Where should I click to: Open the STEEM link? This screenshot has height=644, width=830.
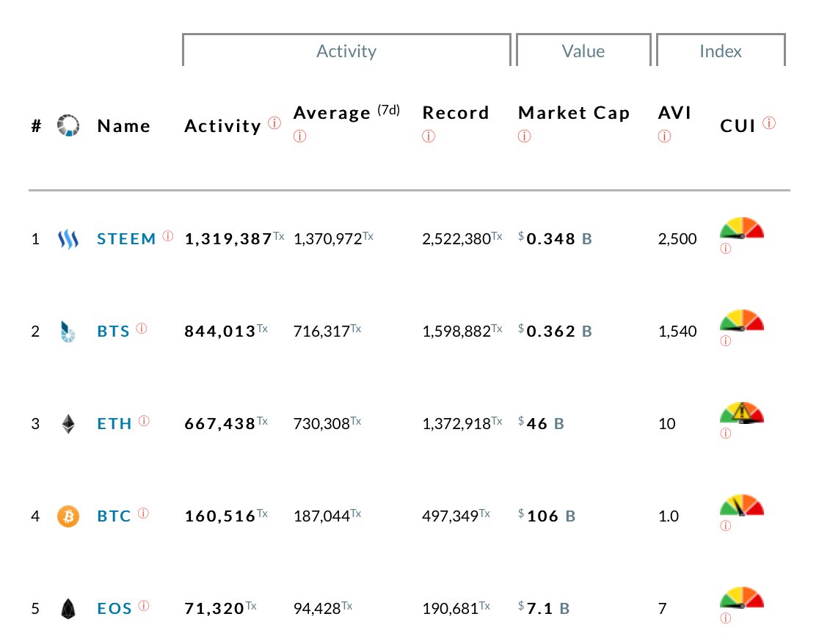(x=126, y=238)
